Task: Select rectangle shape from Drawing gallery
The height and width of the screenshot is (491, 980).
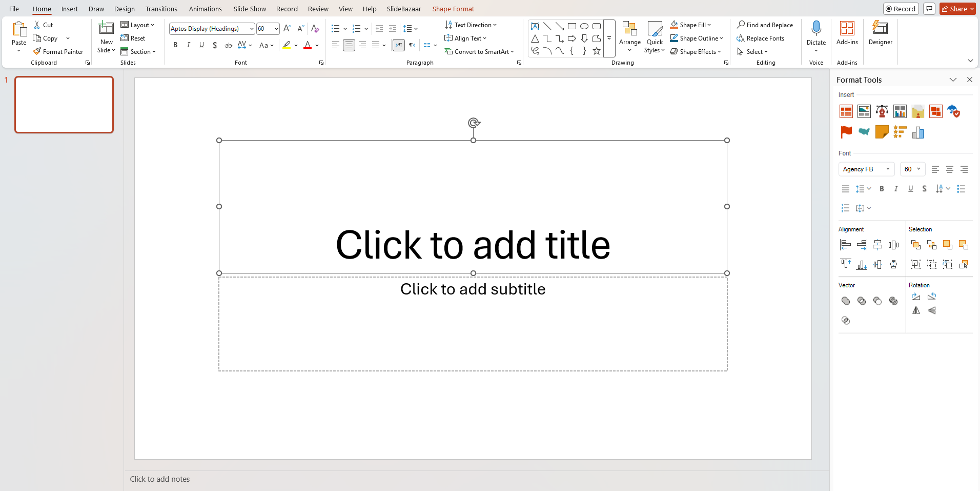Action: 572,26
